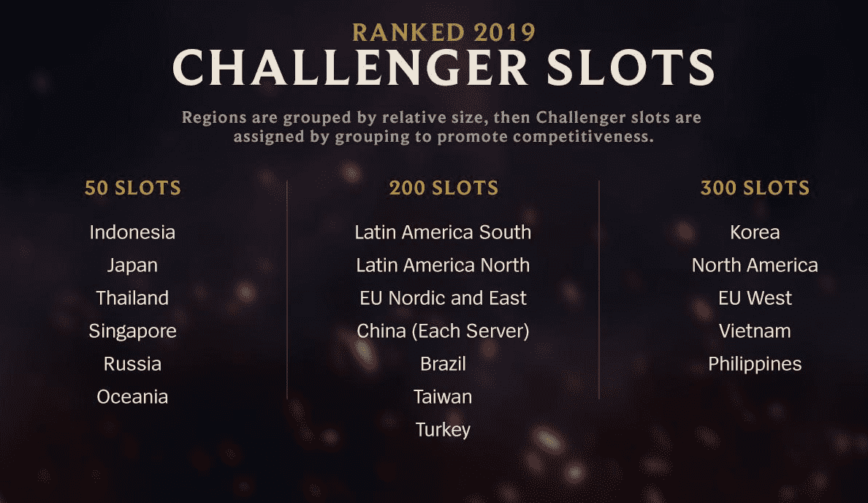The height and width of the screenshot is (503, 868).
Task: Select EU Nordic and East
Action: 443,298
